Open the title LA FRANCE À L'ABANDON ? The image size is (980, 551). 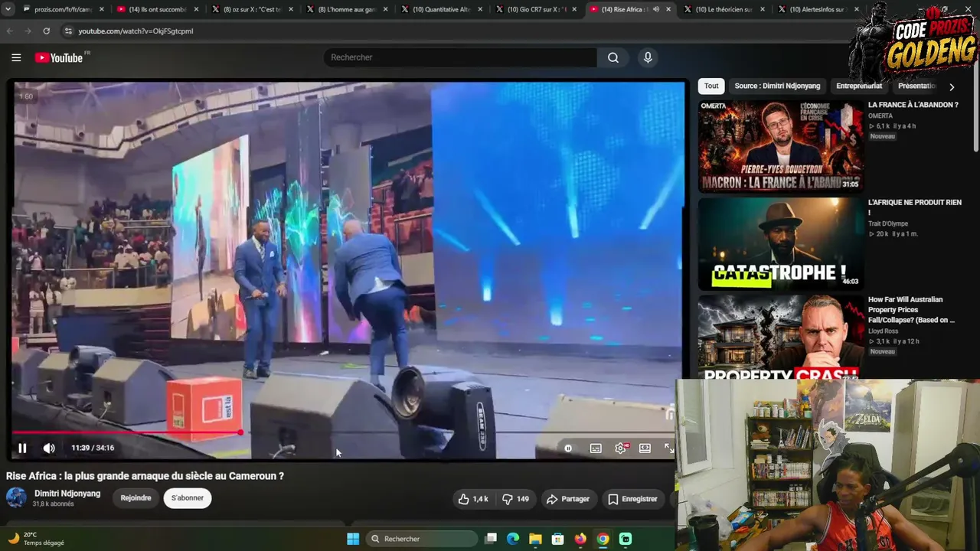913,105
